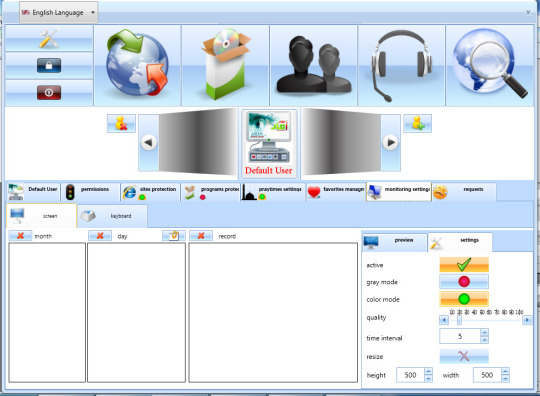Screen dimensions: 540x396
Task: Click the red X delete month button
Action: click(20, 236)
